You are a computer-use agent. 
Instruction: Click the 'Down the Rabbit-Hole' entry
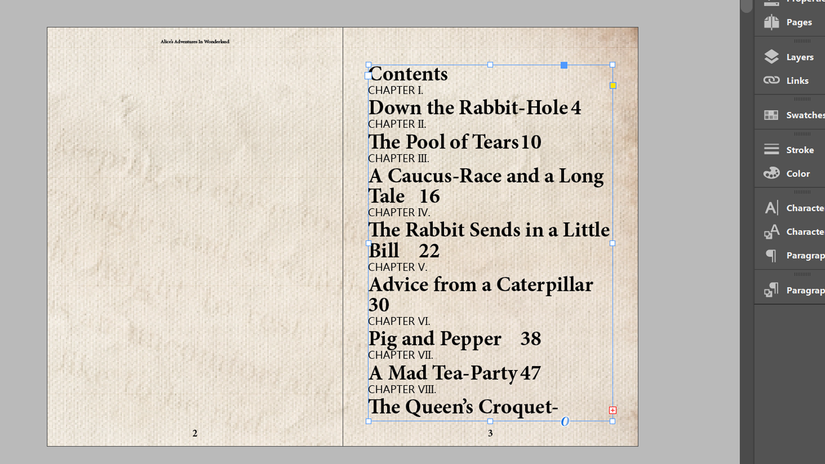pos(468,108)
